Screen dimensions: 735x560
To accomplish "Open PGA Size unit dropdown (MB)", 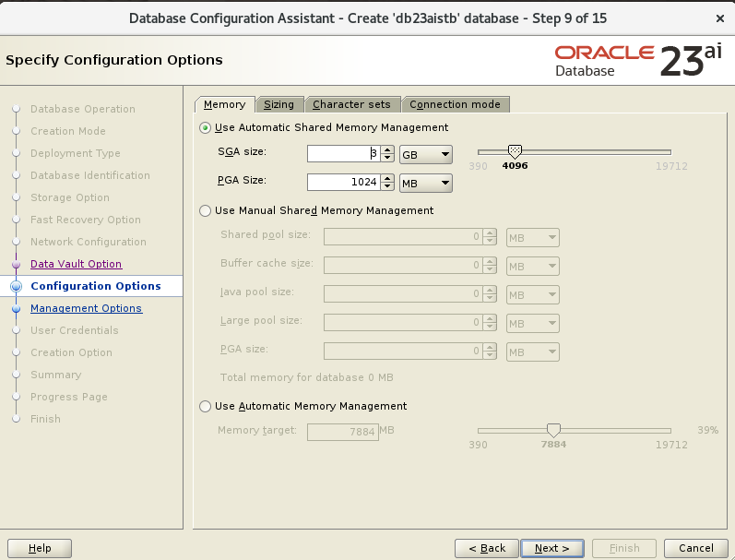I will click(426, 183).
